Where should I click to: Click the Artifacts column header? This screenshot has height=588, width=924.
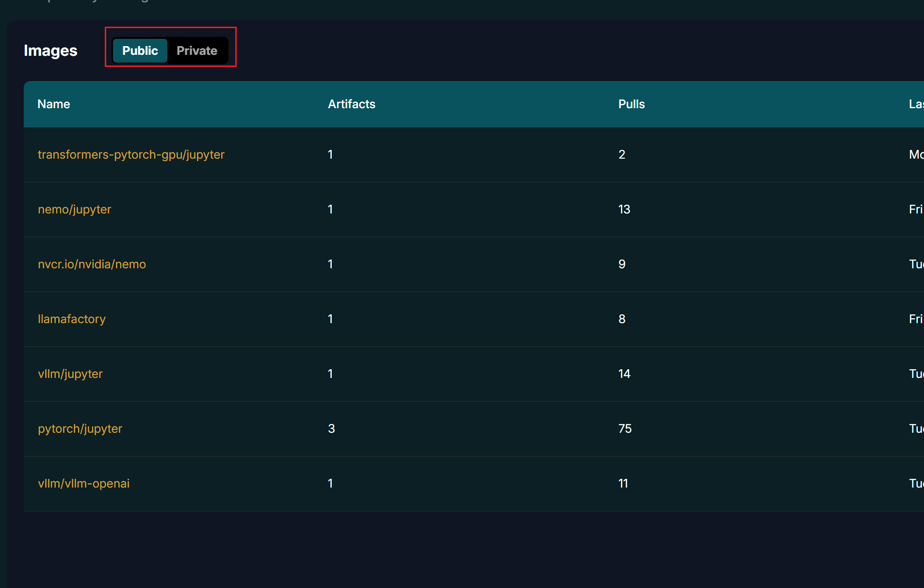pyautogui.click(x=351, y=104)
